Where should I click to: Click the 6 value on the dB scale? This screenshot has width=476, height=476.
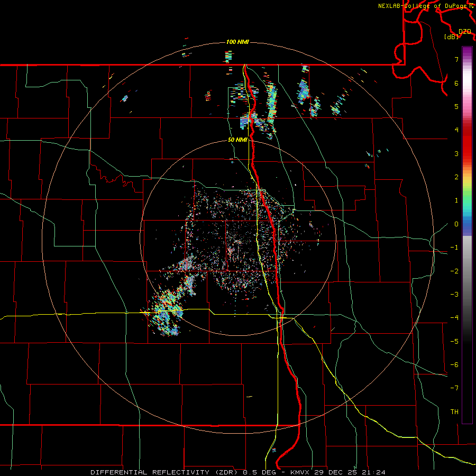point(456,83)
